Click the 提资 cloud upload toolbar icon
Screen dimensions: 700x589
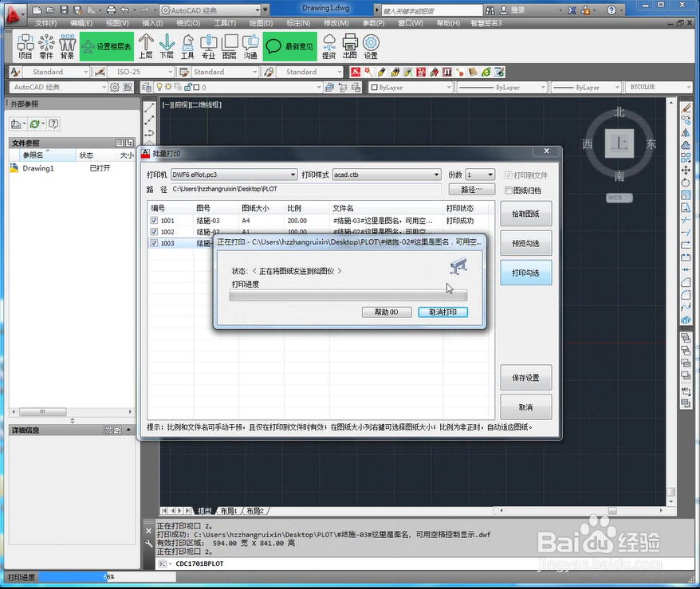[328, 48]
